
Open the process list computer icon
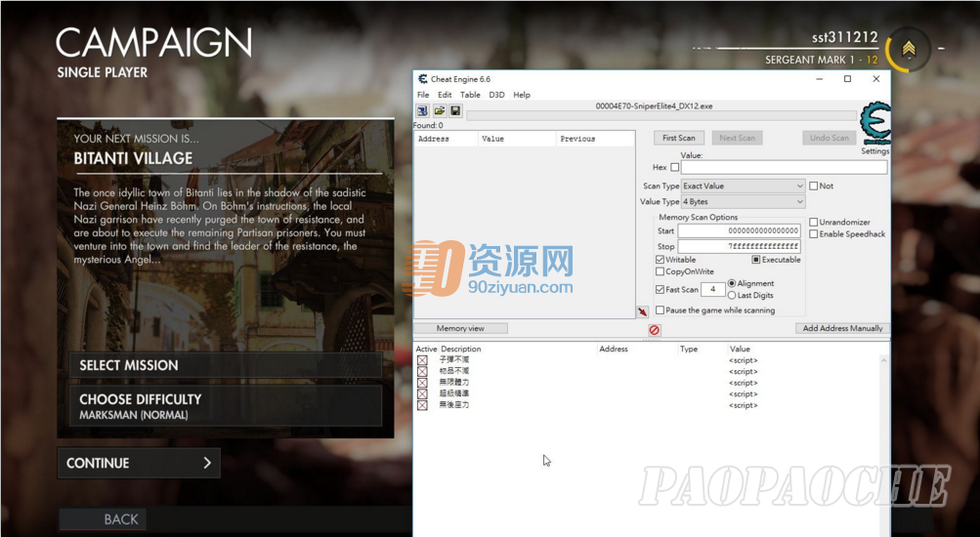[422, 110]
